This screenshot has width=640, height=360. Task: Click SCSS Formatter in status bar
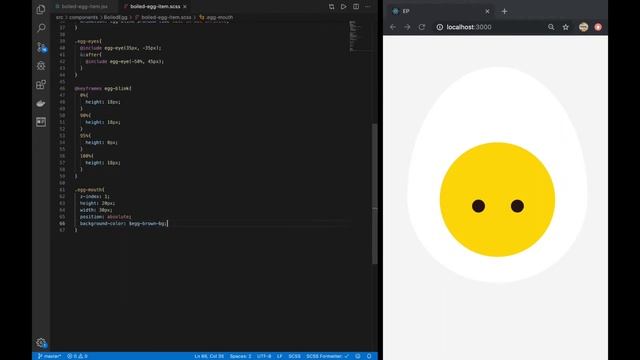point(327,356)
